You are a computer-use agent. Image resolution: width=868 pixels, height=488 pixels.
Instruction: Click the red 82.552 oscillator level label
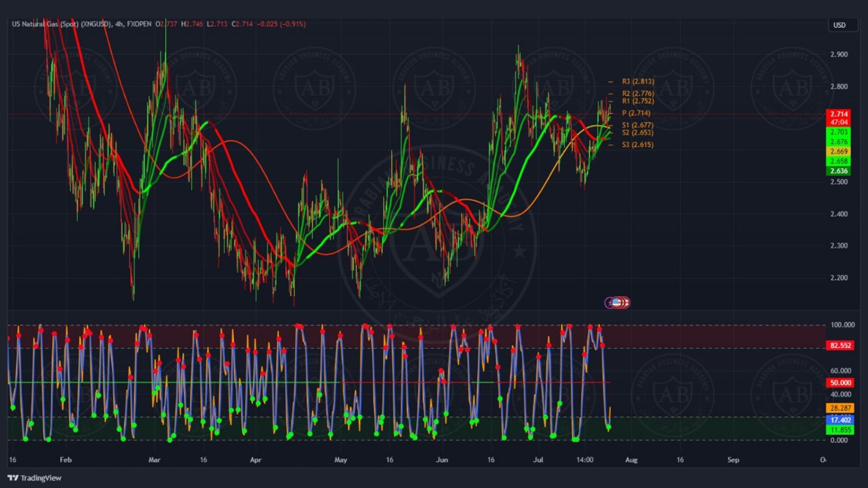pos(840,346)
